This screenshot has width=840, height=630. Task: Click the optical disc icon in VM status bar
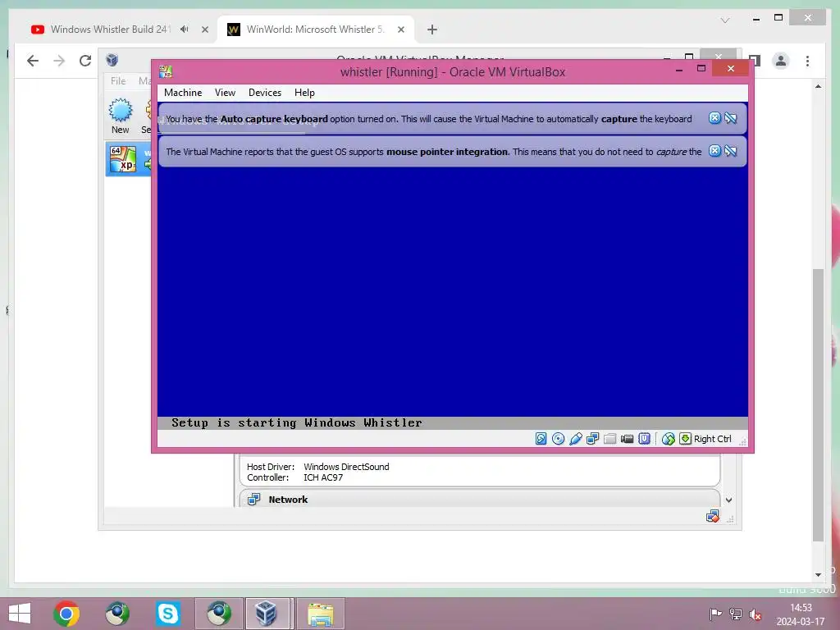(558, 439)
